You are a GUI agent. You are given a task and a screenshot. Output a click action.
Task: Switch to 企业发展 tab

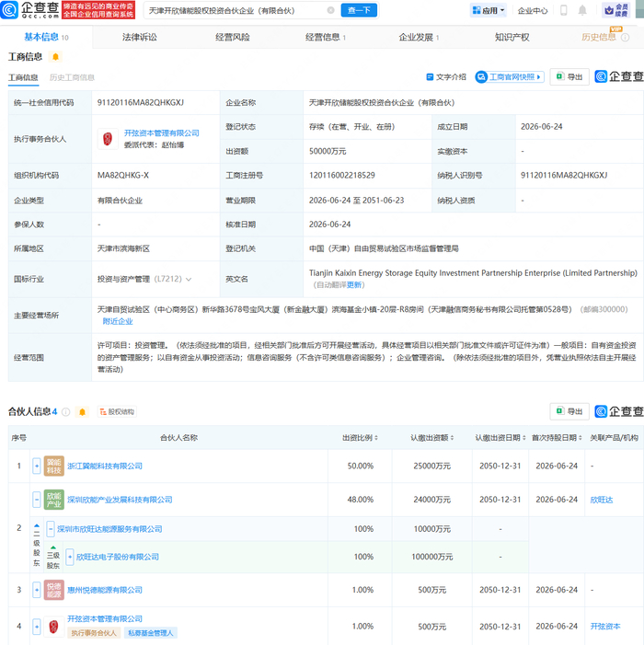click(419, 38)
